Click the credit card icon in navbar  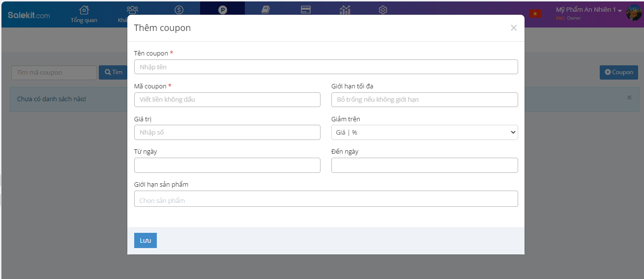pos(306,10)
